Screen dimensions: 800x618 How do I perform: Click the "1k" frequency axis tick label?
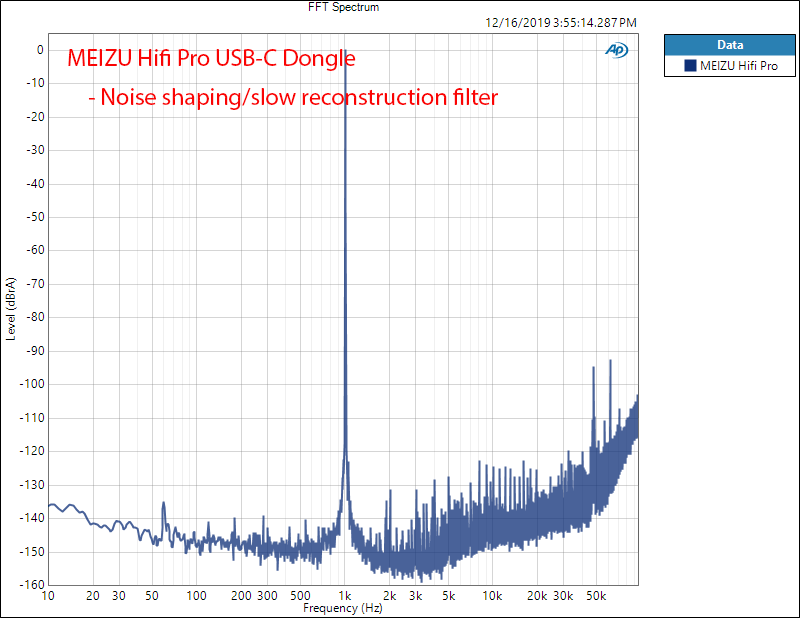click(345, 596)
